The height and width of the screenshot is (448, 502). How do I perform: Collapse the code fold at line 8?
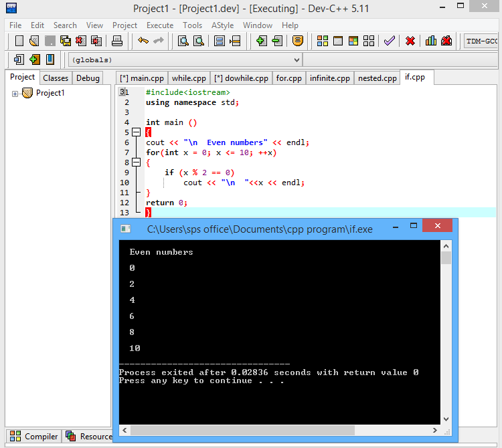coord(137,162)
